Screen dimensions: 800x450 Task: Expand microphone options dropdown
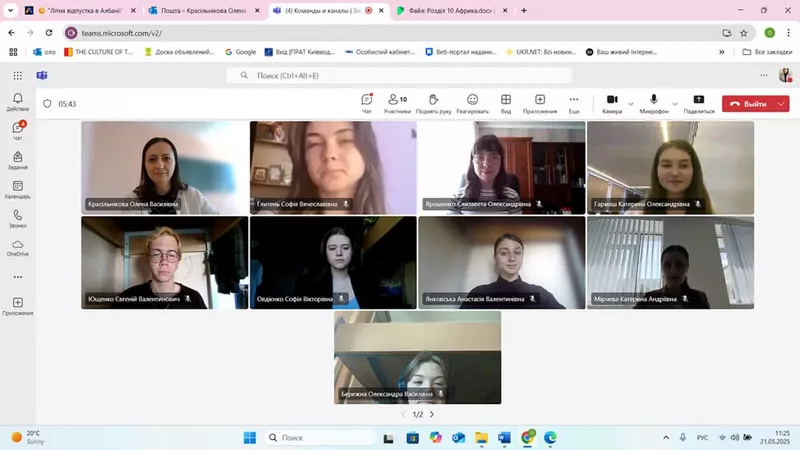[x=675, y=104]
